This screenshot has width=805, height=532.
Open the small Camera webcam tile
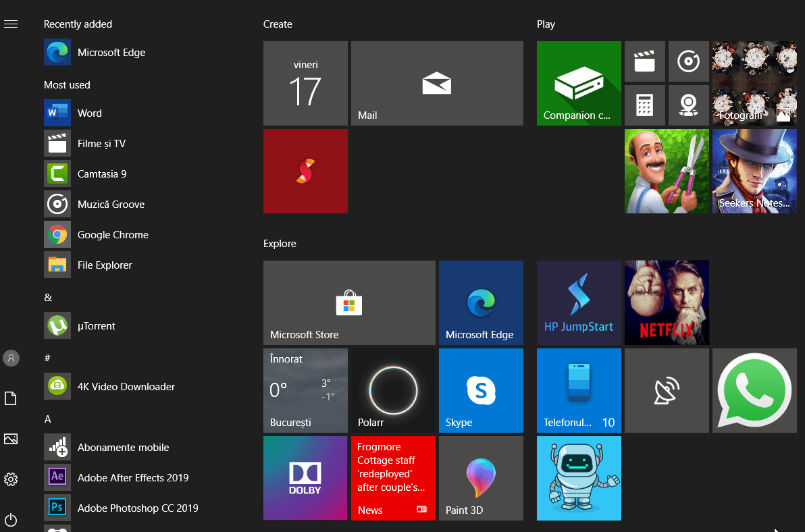point(688,105)
